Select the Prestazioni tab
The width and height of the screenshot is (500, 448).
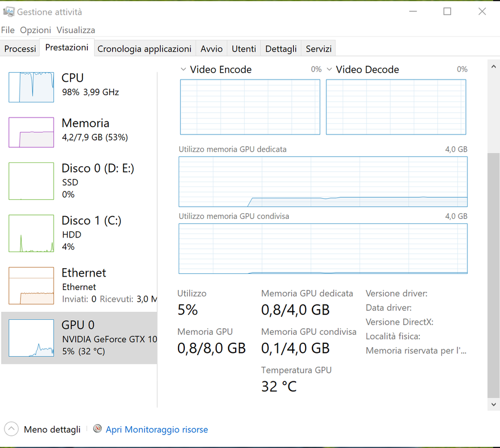click(67, 48)
